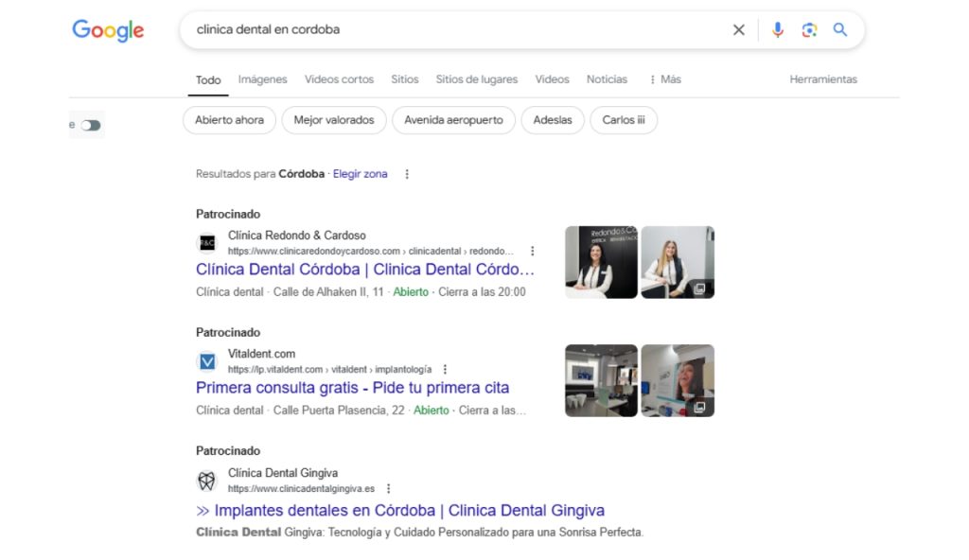Open the Noticias results tab
Image resolution: width=969 pixels, height=560 pixels.
pyautogui.click(x=607, y=79)
